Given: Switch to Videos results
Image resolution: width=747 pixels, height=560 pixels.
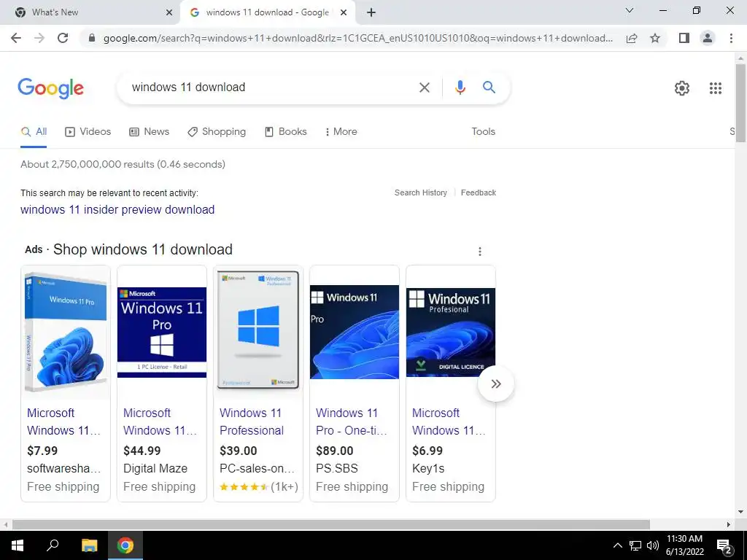Looking at the screenshot, I should [x=88, y=132].
